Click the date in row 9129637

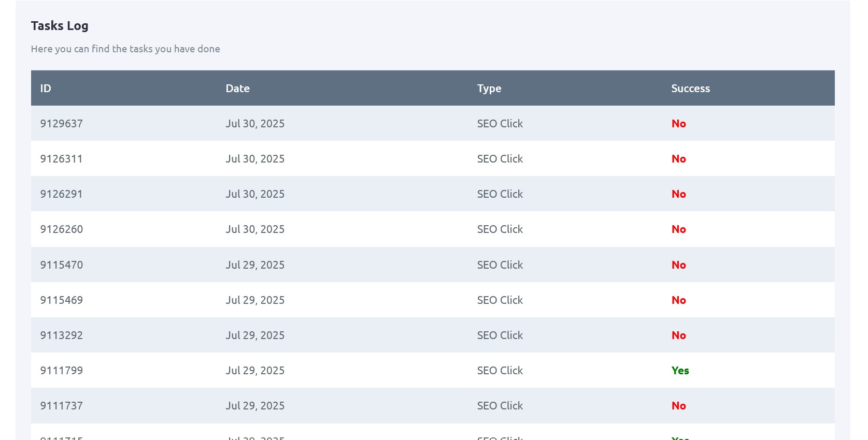pos(255,124)
